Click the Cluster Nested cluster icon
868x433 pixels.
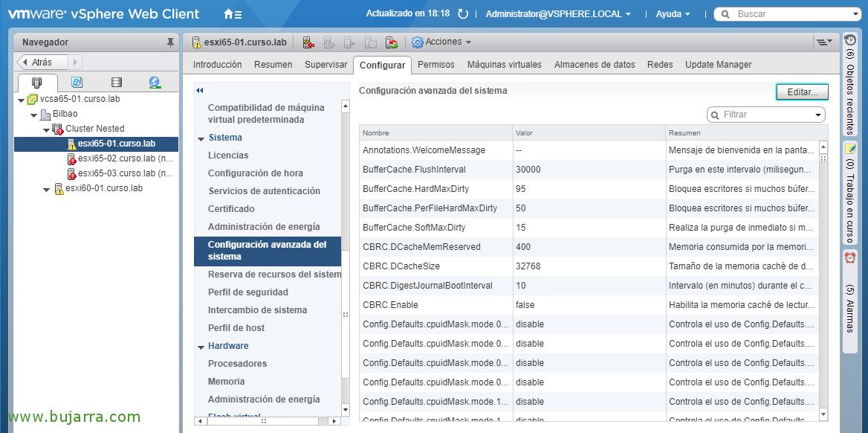pos(57,129)
